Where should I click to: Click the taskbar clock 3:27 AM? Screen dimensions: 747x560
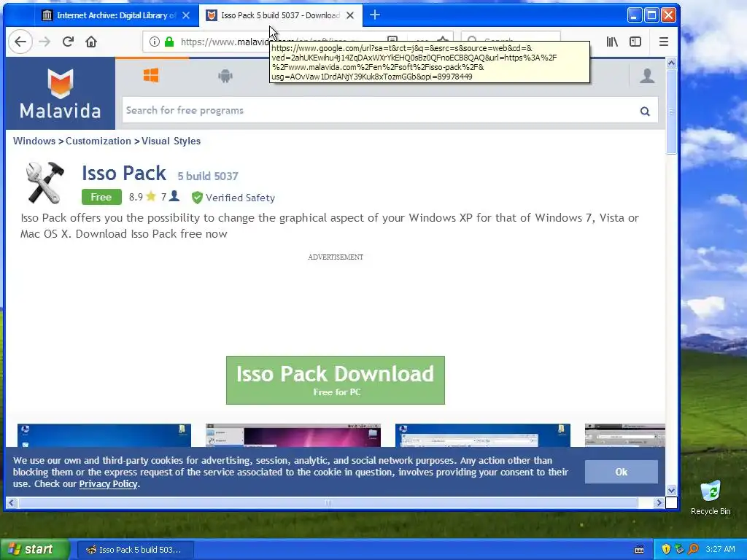[720, 550]
